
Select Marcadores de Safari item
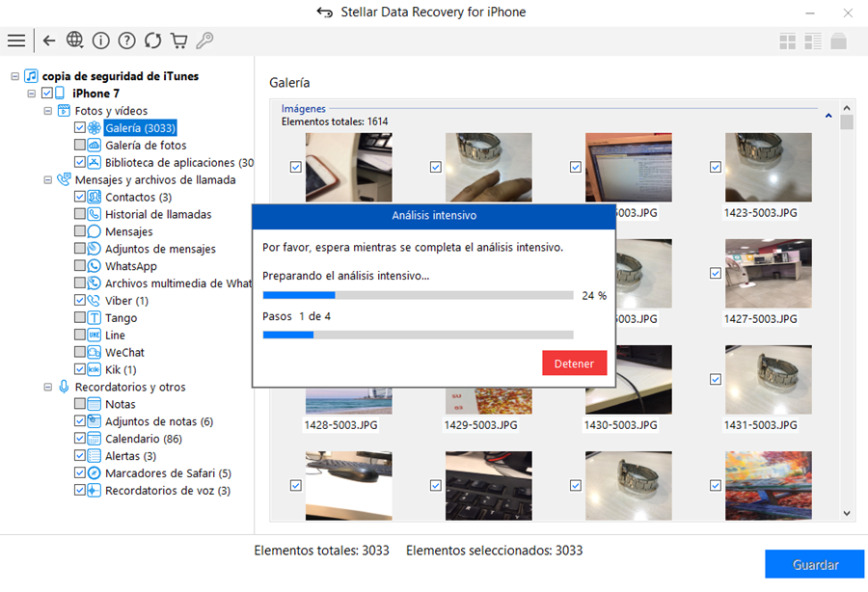coord(168,473)
